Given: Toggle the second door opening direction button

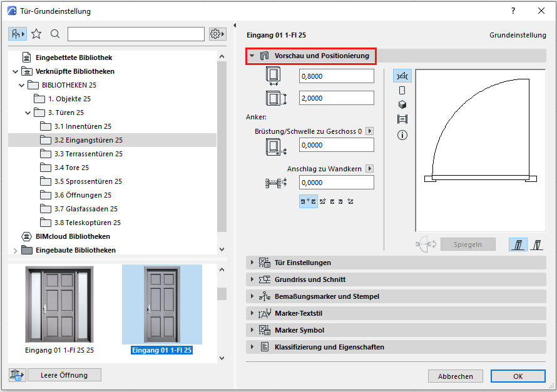Looking at the screenshot, I should coord(536,244).
